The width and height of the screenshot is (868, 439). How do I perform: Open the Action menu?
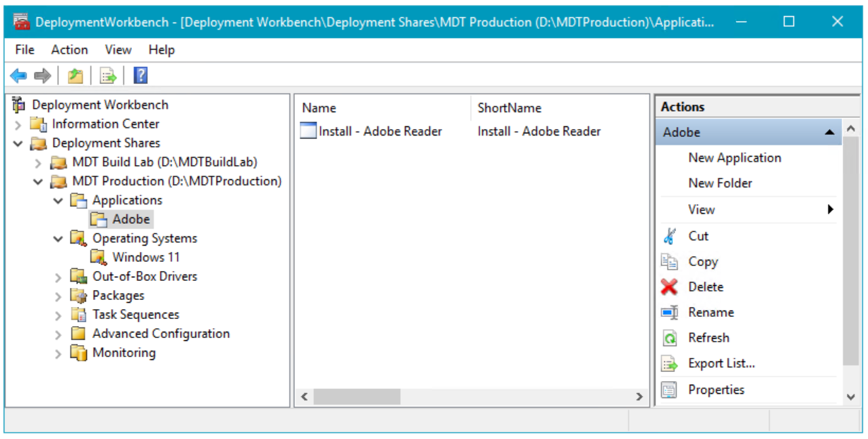point(69,49)
